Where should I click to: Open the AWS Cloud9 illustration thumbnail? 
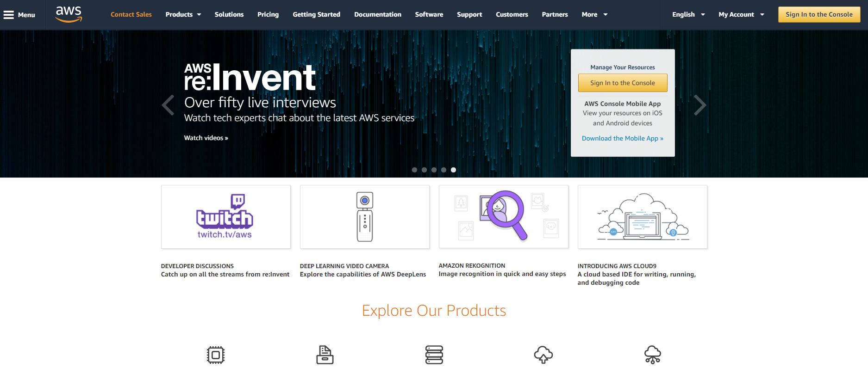coord(643,217)
